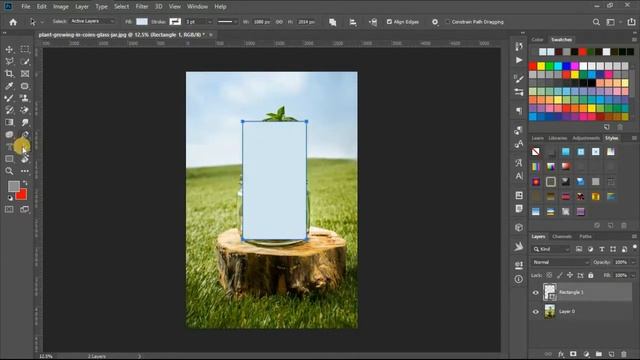Hide the Layer 0 layer
Screen dimensions: 640x360
536,312
